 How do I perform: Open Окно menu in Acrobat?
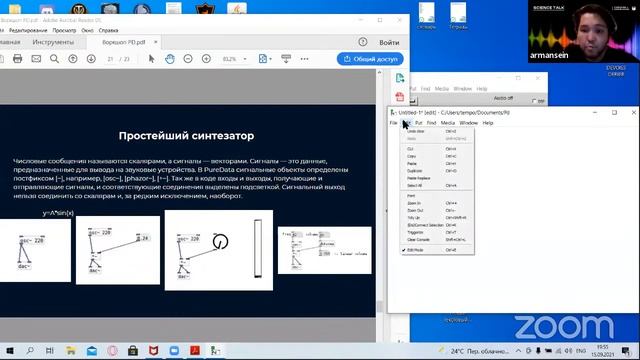click(87, 30)
